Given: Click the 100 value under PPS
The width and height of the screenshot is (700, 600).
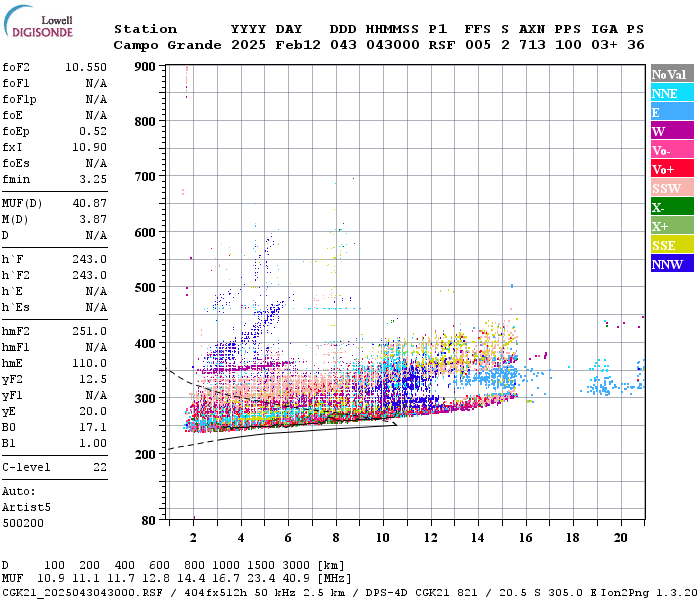Looking at the screenshot, I should coord(568,45).
